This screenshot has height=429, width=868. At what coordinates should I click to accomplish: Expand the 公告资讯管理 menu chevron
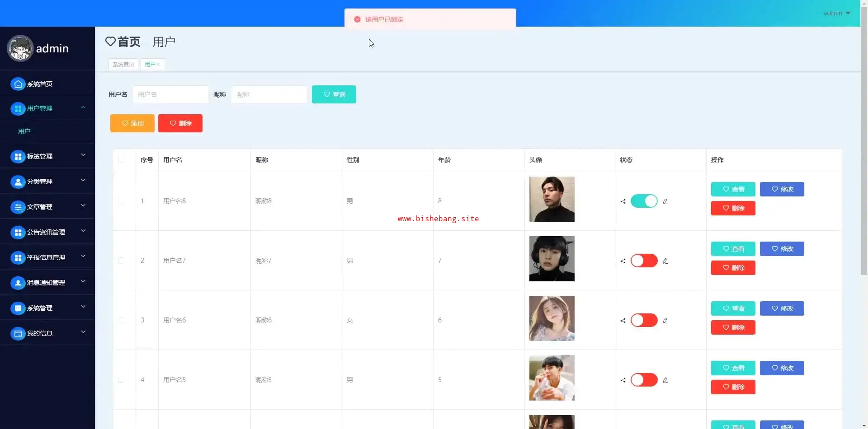tap(83, 231)
